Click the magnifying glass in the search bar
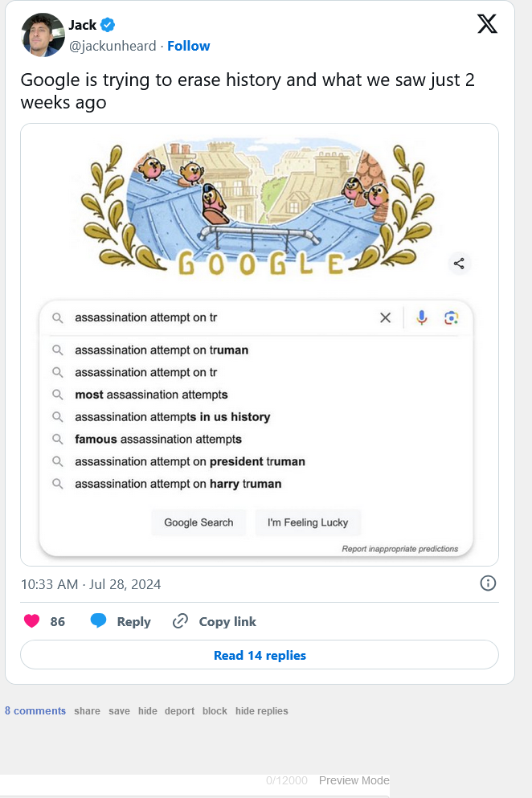This screenshot has width=532, height=798. pyautogui.click(x=57, y=317)
